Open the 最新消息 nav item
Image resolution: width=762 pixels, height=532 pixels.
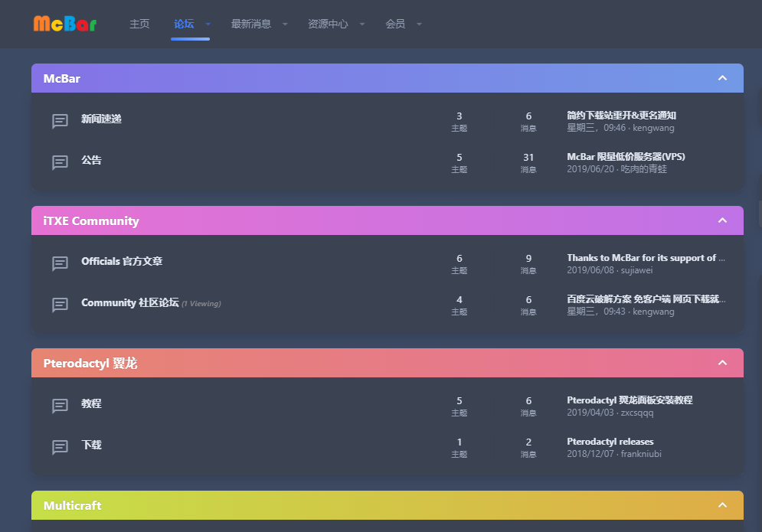tap(251, 24)
